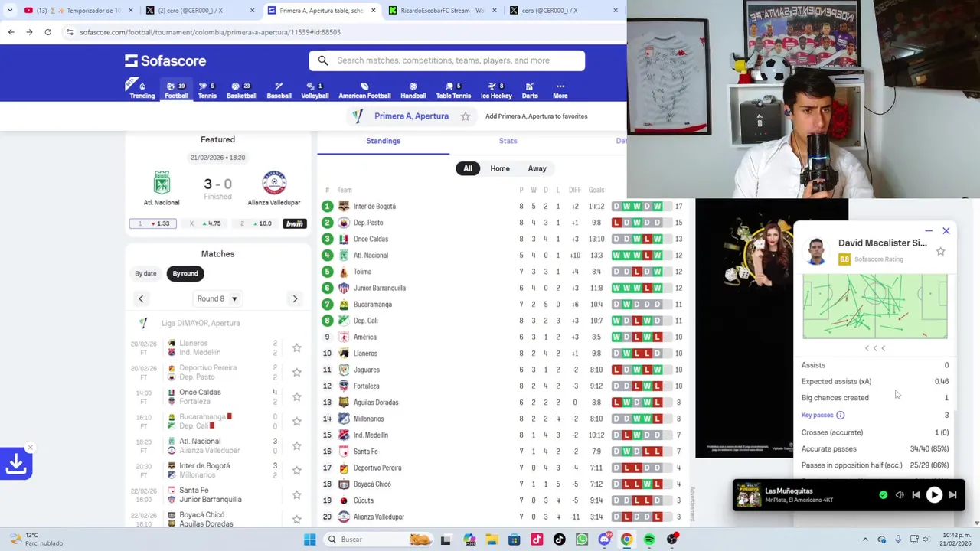Open File Explorer from the taskbar
This screenshot has width=980, height=551.
[x=492, y=540]
